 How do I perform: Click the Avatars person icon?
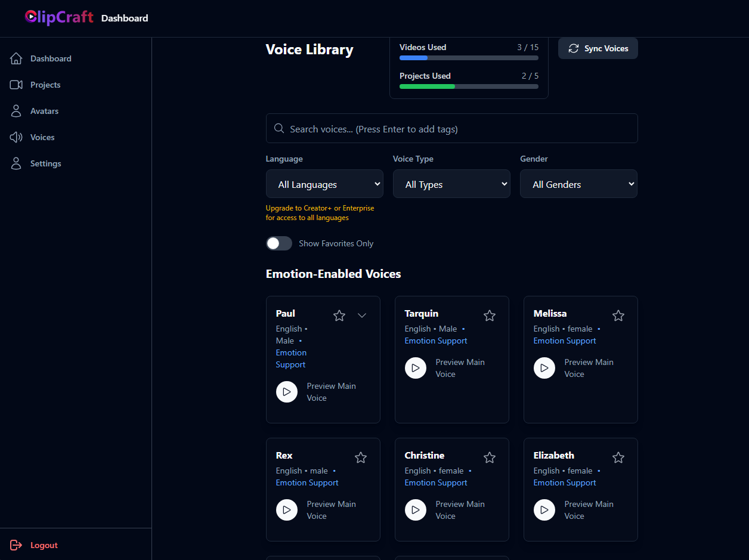[16, 111]
